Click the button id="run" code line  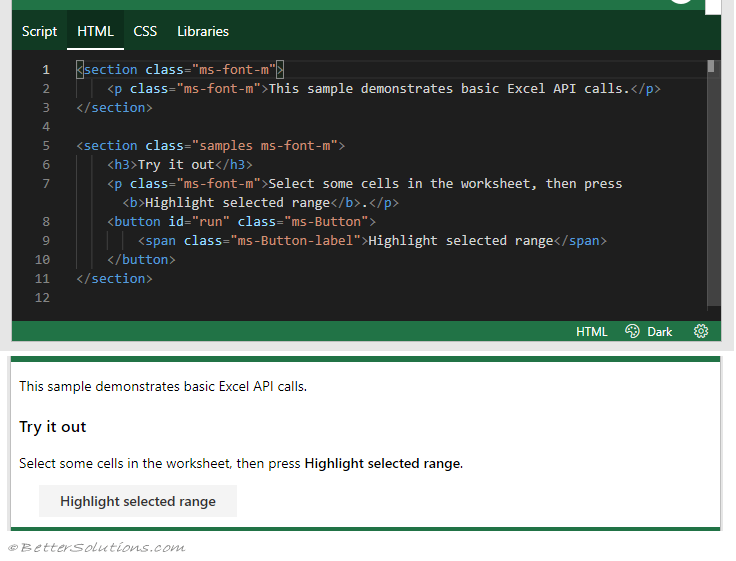[x=240, y=221]
